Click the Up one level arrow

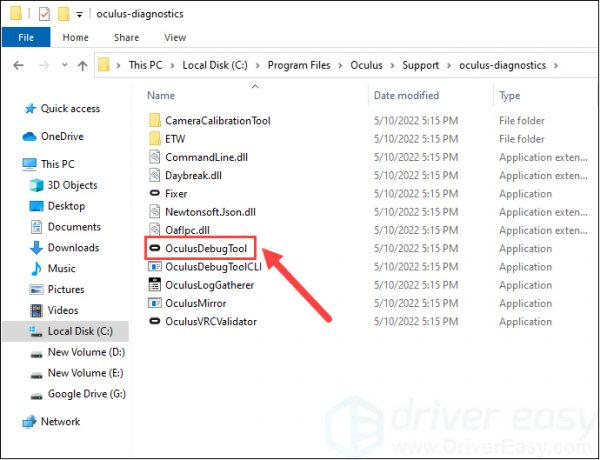pos(82,65)
